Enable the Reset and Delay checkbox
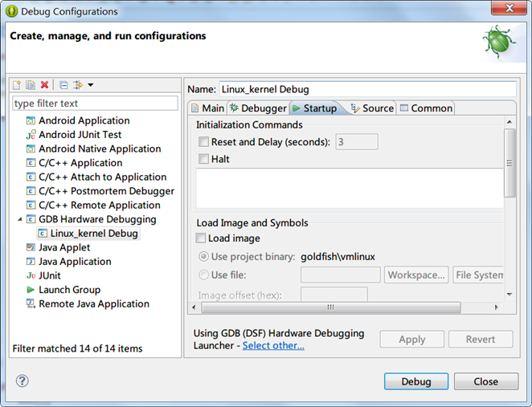This screenshot has width=532, height=407. (203, 142)
